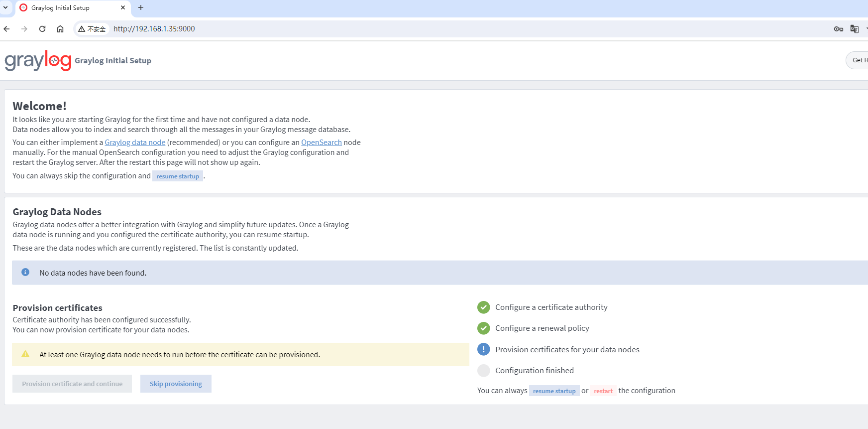The height and width of the screenshot is (429, 868).
Task: Click the Provision certificates heading
Action: [x=58, y=308]
